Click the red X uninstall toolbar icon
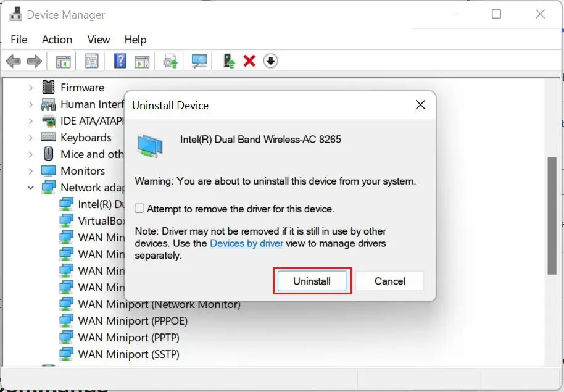564x392 pixels. [249, 60]
